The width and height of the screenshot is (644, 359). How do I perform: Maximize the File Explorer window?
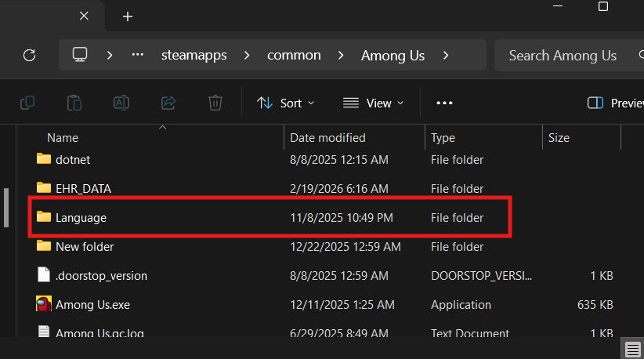(x=603, y=6)
